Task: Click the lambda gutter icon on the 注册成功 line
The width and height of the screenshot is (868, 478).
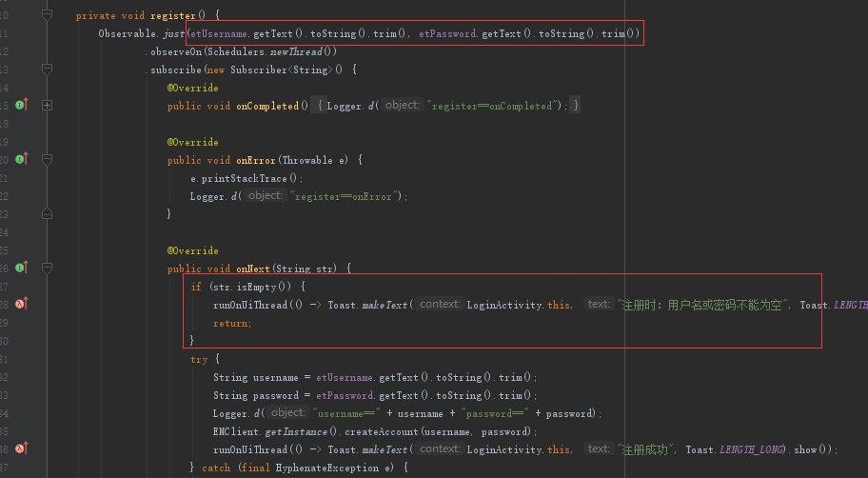Action: pyautogui.click(x=22, y=448)
